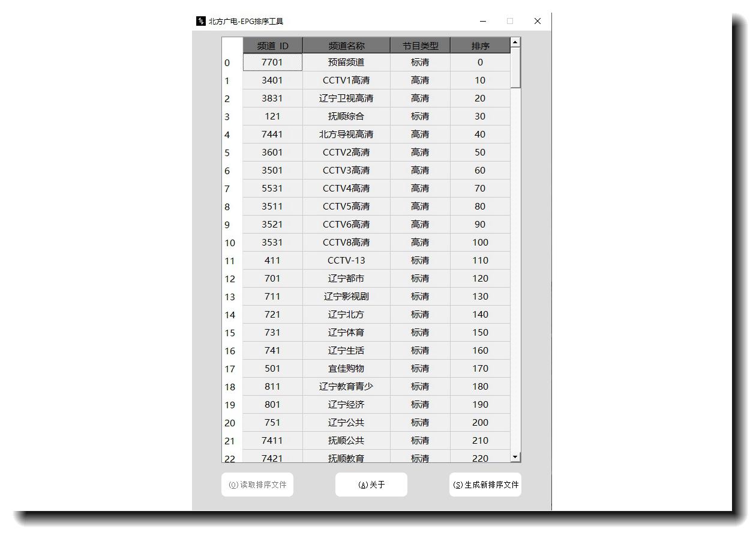Click the 北方导视高清 name cell
The image size is (756, 535).
[346, 135]
